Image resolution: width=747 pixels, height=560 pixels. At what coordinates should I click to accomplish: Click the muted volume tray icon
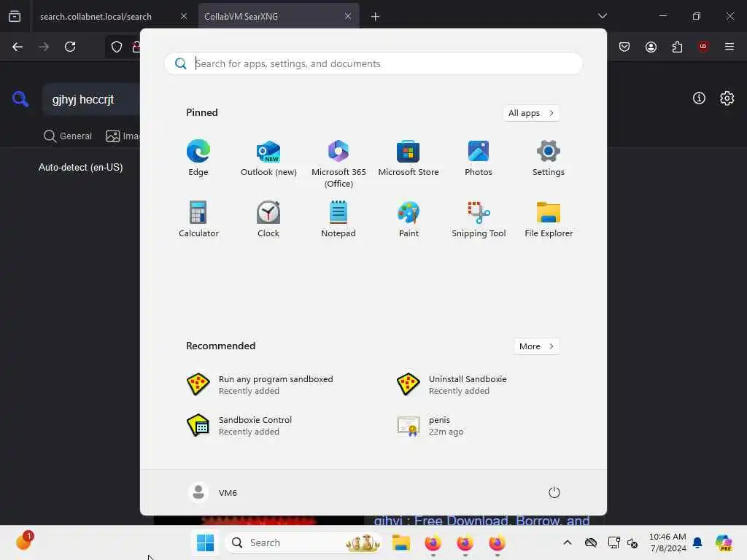[x=632, y=542]
